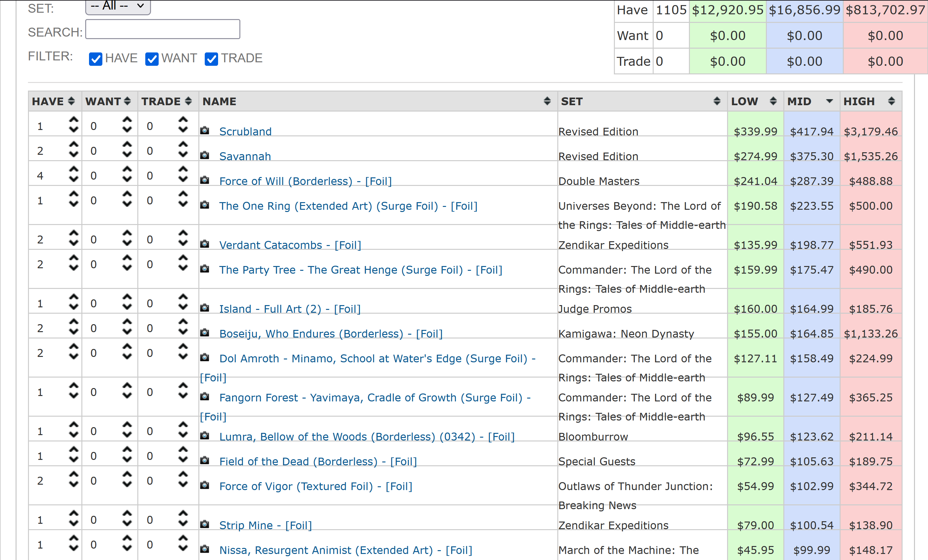928x560 pixels.
Task: Increase Scrubland HAVE quantity with up arrow
Action: coord(74,120)
